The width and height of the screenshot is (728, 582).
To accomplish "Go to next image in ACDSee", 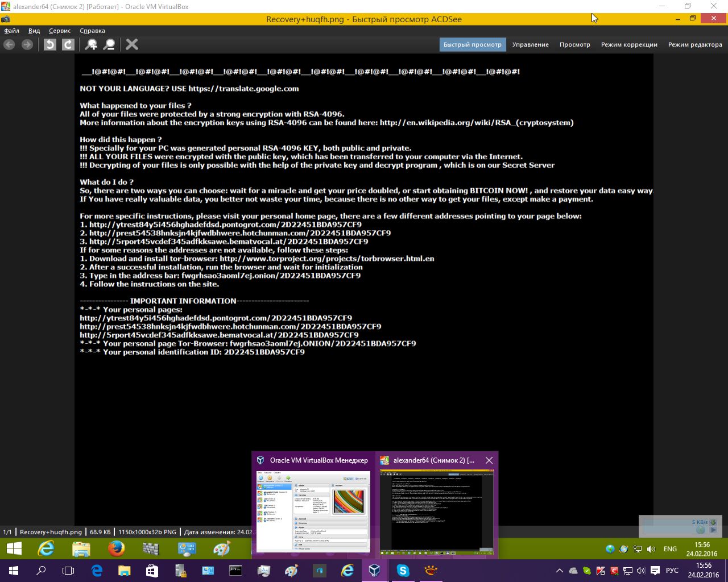I will [x=27, y=44].
